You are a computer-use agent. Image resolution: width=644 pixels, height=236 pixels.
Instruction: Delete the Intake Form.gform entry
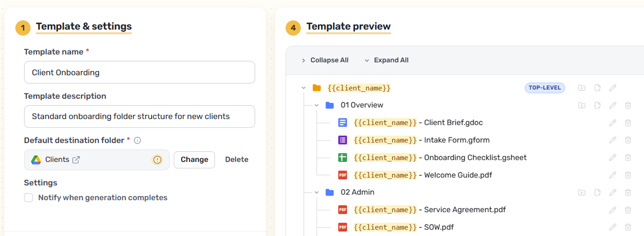(x=628, y=140)
